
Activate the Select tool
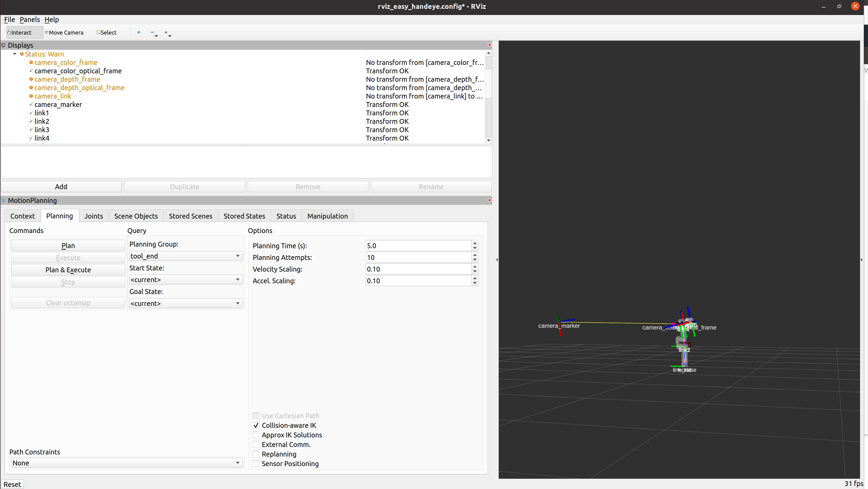(x=106, y=32)
